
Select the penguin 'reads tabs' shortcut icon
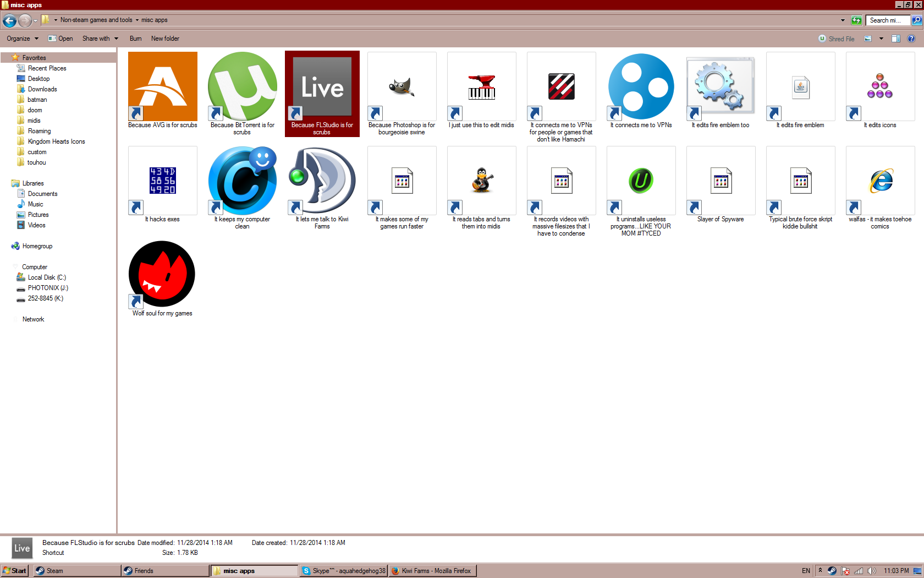pos(481,181)
